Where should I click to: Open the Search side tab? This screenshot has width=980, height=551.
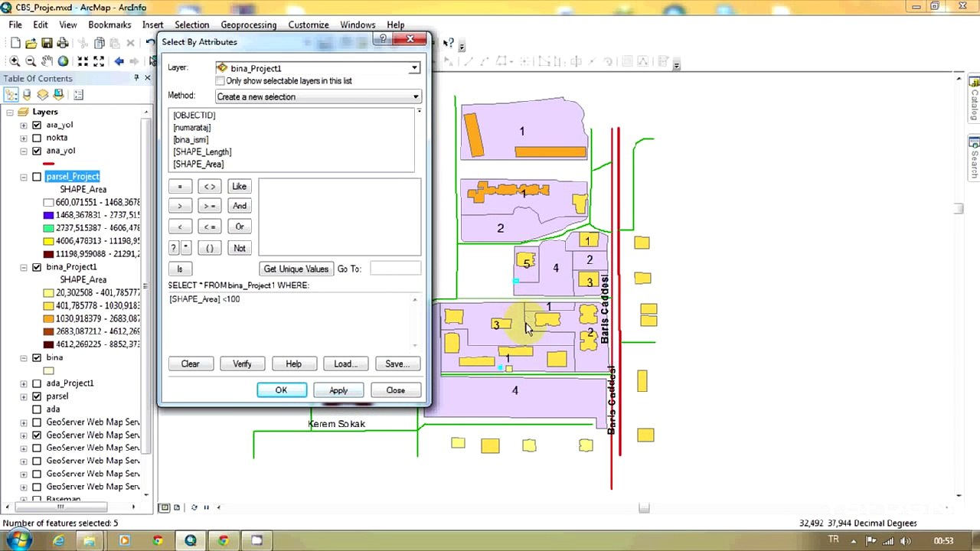(x=974, y=158)
